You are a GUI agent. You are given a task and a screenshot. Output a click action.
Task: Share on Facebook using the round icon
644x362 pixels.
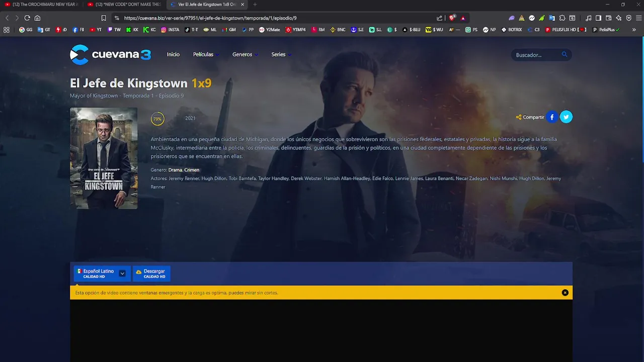[x=552, y=117]
